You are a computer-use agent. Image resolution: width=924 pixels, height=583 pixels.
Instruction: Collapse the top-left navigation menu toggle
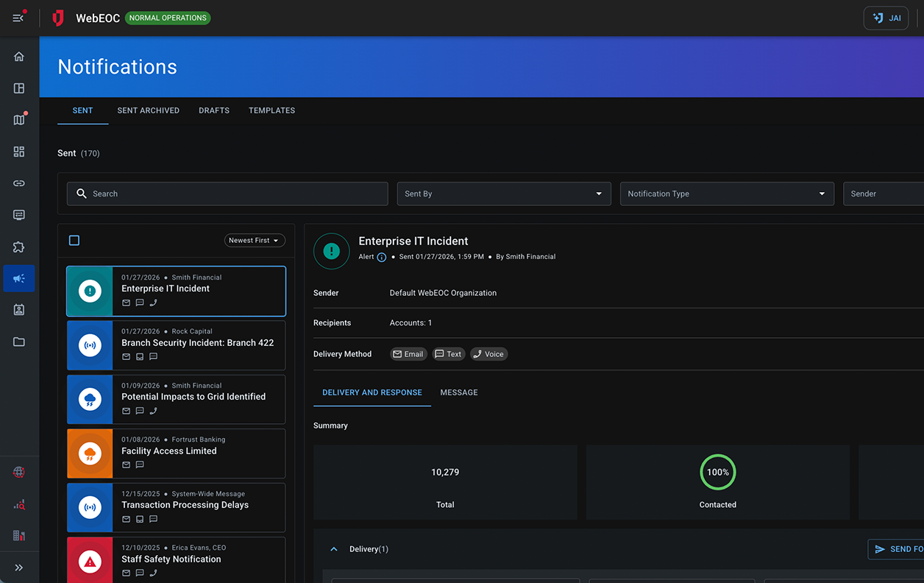pyautogui.click(x=19, y=18)
